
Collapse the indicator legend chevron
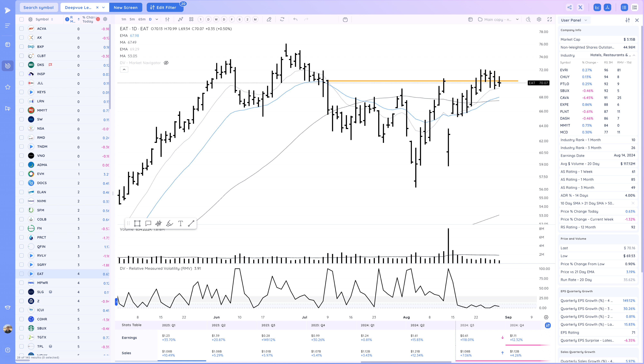tap(124, 70)
